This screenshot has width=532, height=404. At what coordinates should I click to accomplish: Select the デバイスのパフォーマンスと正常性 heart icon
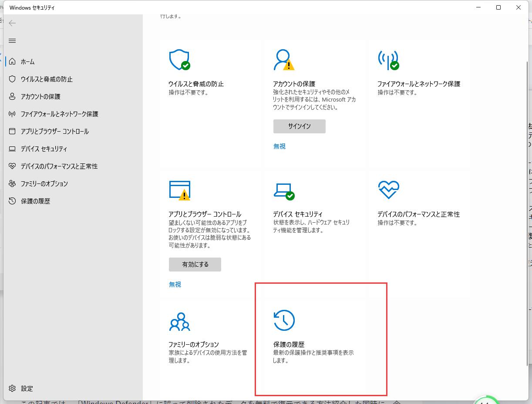pos(388,190)
